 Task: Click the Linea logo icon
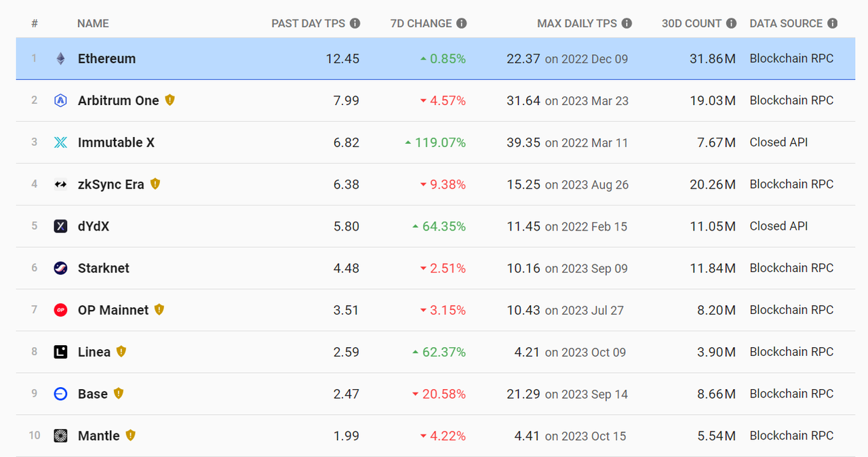coord(60,353)
